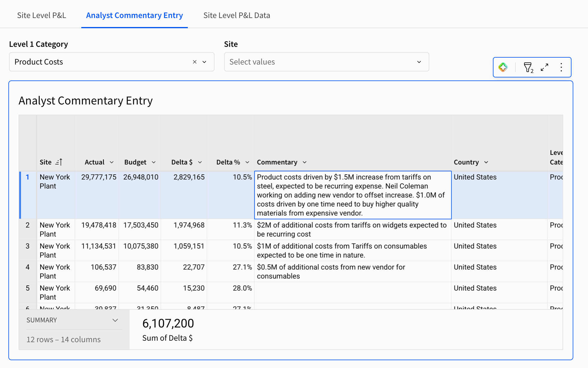Open the Actual column menu arrow
This screenshot has width=588, height=368.
[112, 162]
